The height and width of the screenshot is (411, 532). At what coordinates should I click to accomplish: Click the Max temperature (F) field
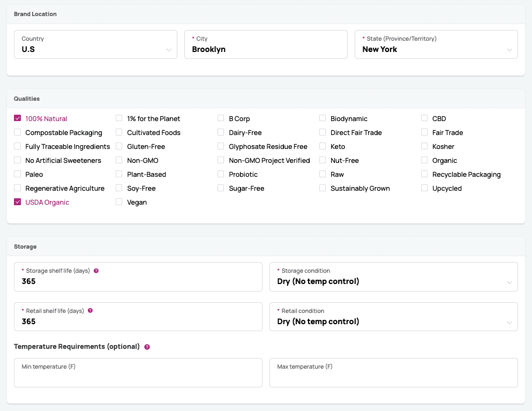[x=394, y=372]
